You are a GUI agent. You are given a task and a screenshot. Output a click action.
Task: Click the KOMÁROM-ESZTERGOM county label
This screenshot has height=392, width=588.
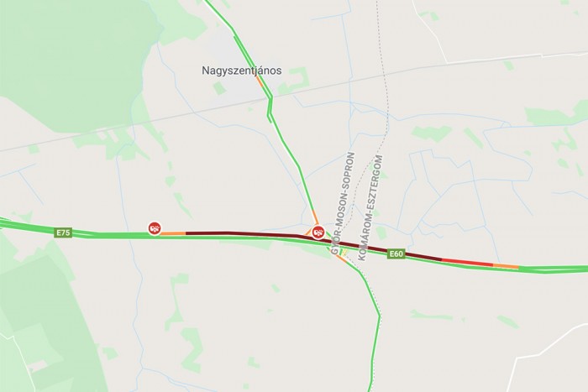coord(370,208)
